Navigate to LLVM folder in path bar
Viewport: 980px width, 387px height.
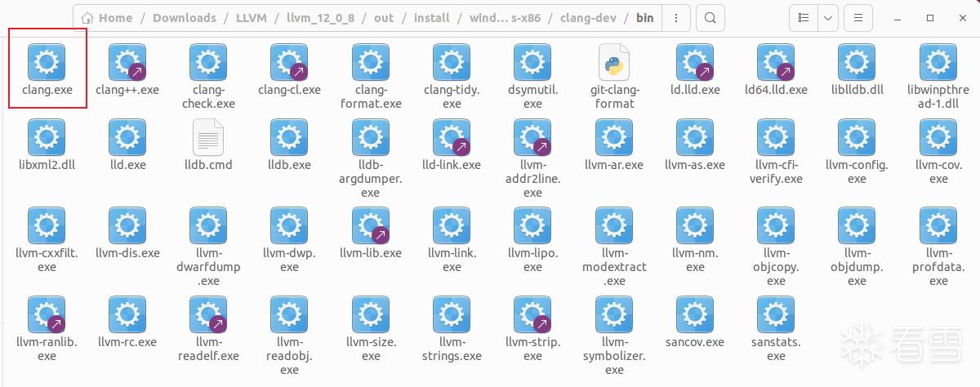tap(252, 17)
